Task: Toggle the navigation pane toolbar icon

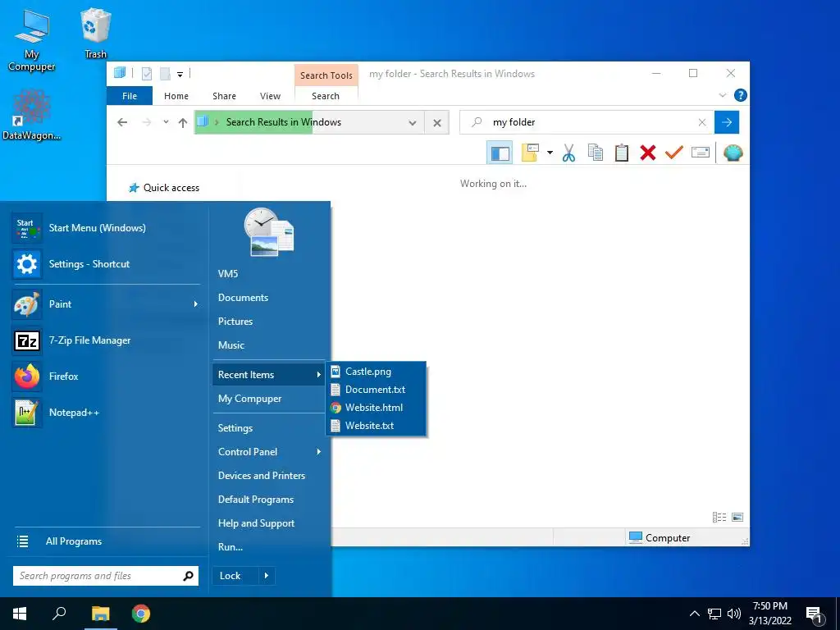Action: coord(500,153)
